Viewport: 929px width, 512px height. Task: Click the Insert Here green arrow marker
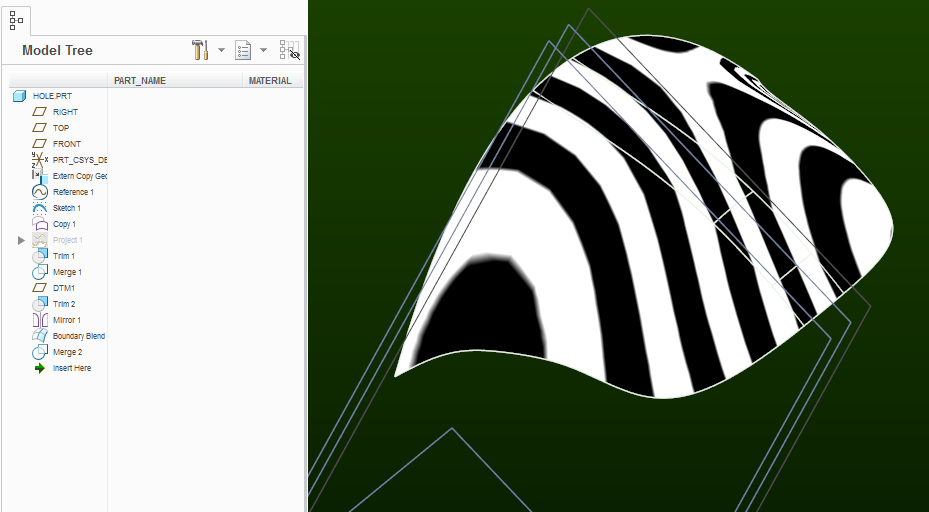[x=40, y=368]
